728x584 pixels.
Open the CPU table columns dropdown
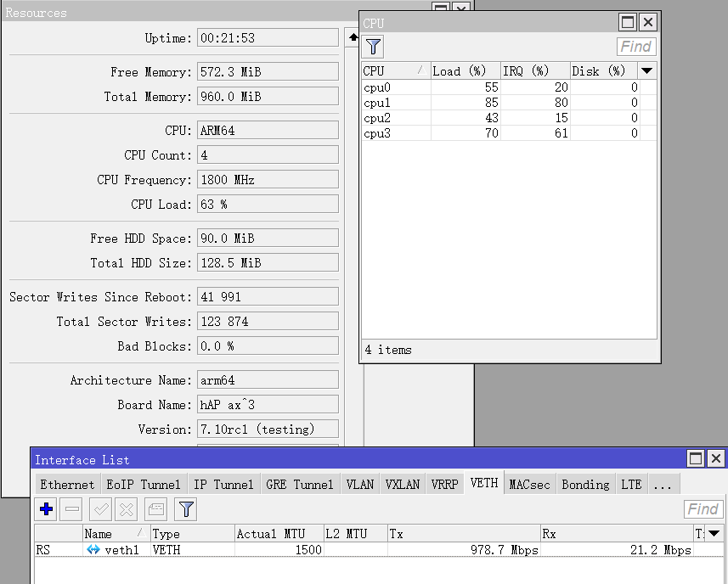pos(647,71)
